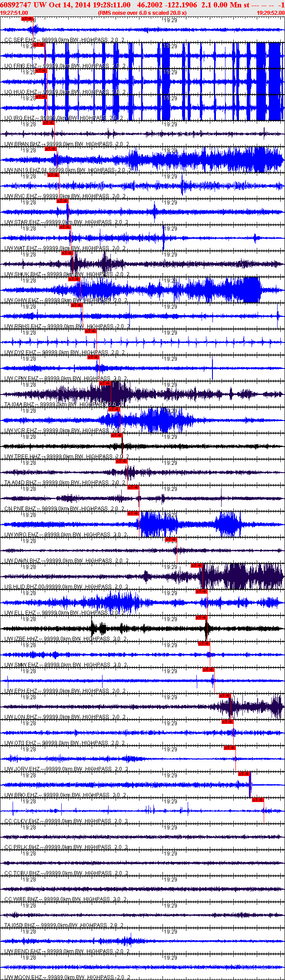
Task: Click the "TA A04D BHZ" station label
Action: (x=20, y=483)
